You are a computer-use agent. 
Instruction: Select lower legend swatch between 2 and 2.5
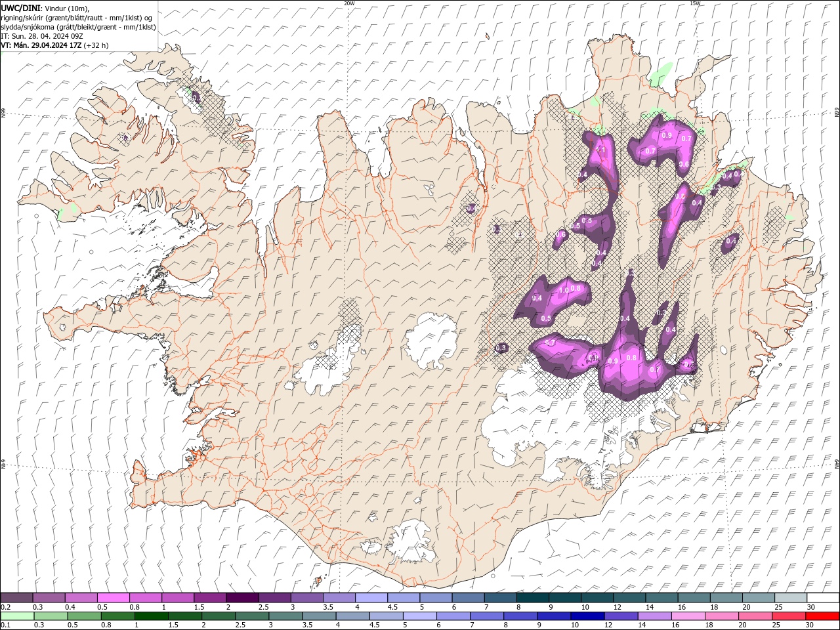218,616
